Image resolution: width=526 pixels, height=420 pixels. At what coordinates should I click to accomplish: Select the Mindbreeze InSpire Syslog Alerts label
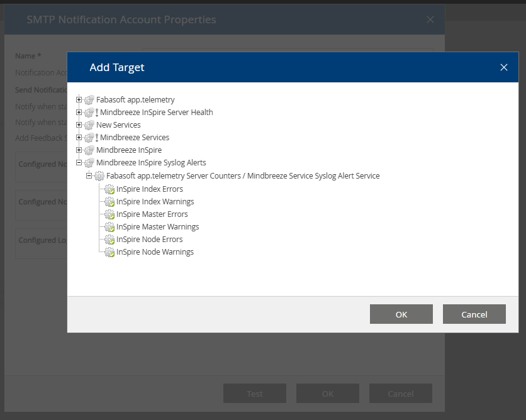pyautogui.click(x=151, y=163)
